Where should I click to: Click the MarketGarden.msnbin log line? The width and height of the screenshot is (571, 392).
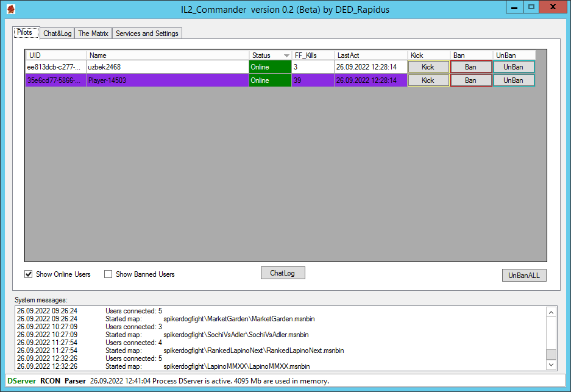click(x=166, y=319)
